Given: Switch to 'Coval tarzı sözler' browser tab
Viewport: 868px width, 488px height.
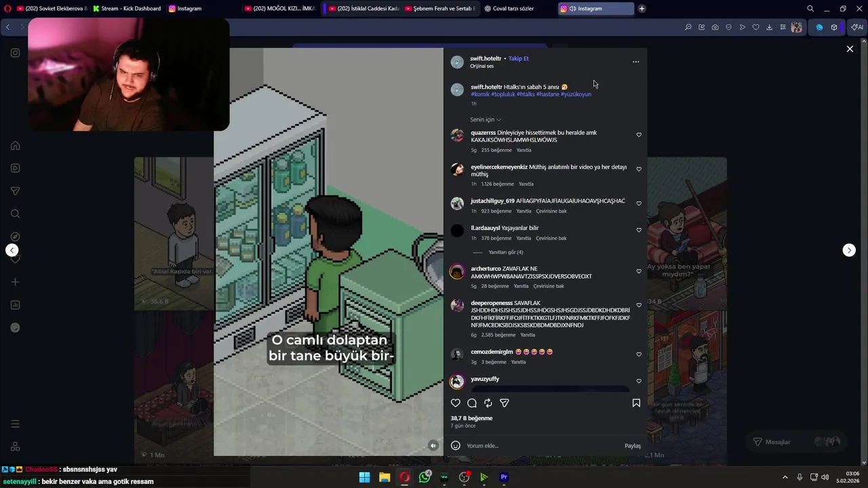Looking at the screenshot, I should (x=518, y=9).
